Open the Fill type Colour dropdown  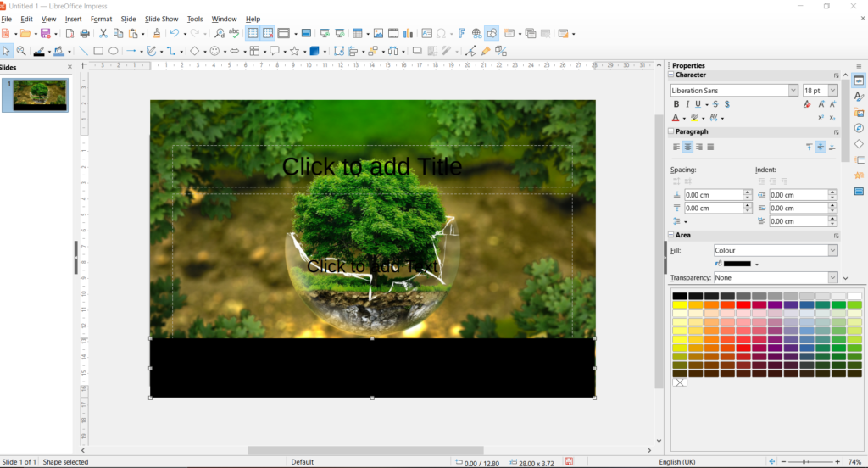(832, 251)
